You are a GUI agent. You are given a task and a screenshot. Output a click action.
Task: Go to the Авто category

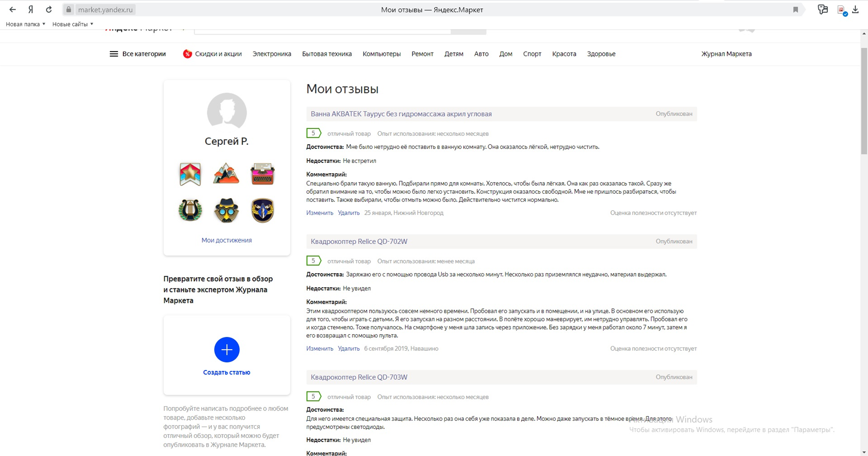481,54
